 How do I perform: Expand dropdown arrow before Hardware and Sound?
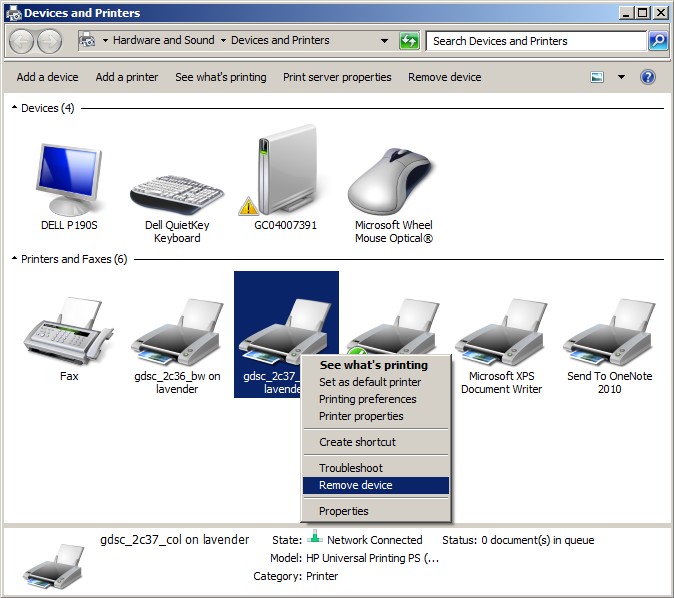pos(105,41)
